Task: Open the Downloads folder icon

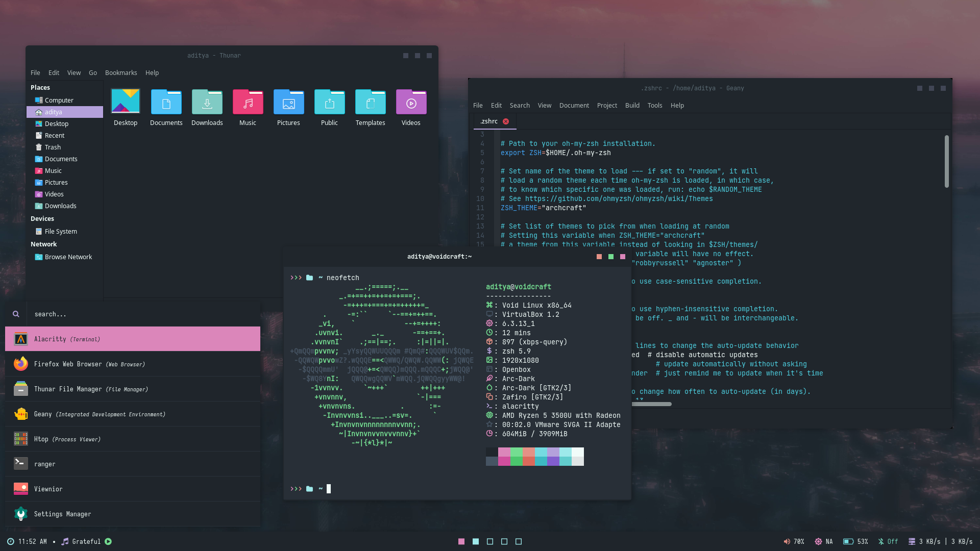Action: pyautogui.click(x=207, y=103)
